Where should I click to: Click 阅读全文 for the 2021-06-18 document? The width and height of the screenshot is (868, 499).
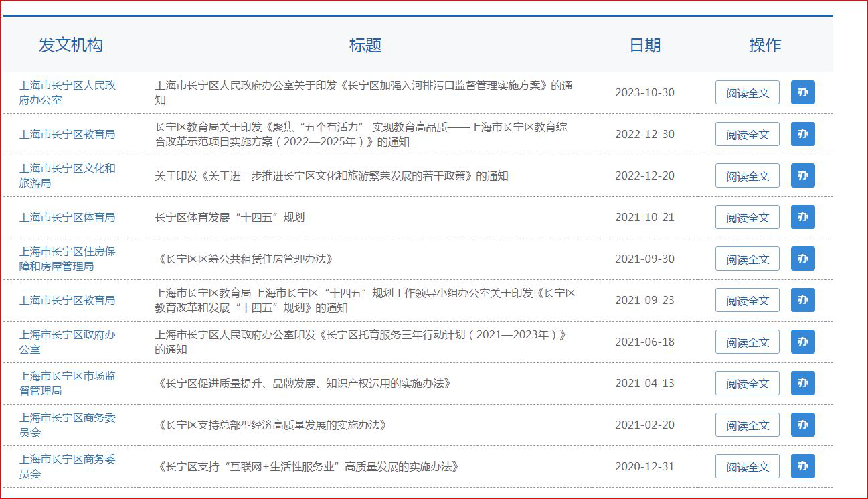(748, 342)
